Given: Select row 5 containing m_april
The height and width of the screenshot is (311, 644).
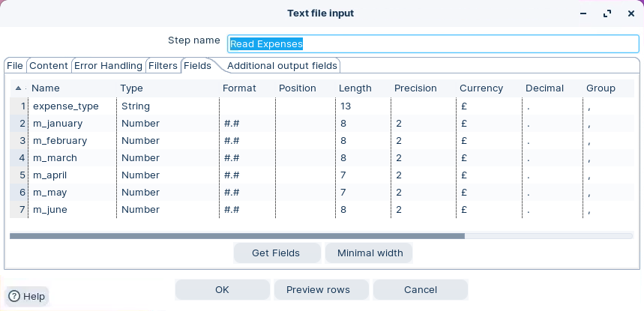Looking at the screenshot, I should (x=22, y=175).
